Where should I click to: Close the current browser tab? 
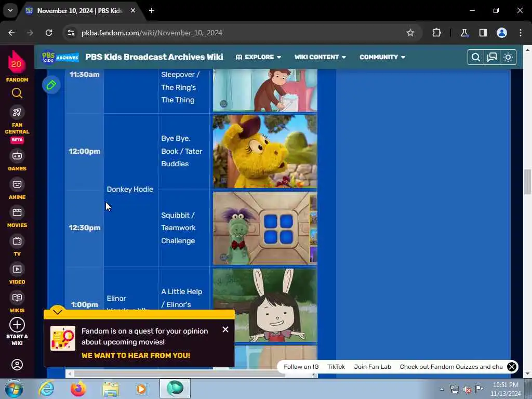pyautogui.click(x=133, y=10)
